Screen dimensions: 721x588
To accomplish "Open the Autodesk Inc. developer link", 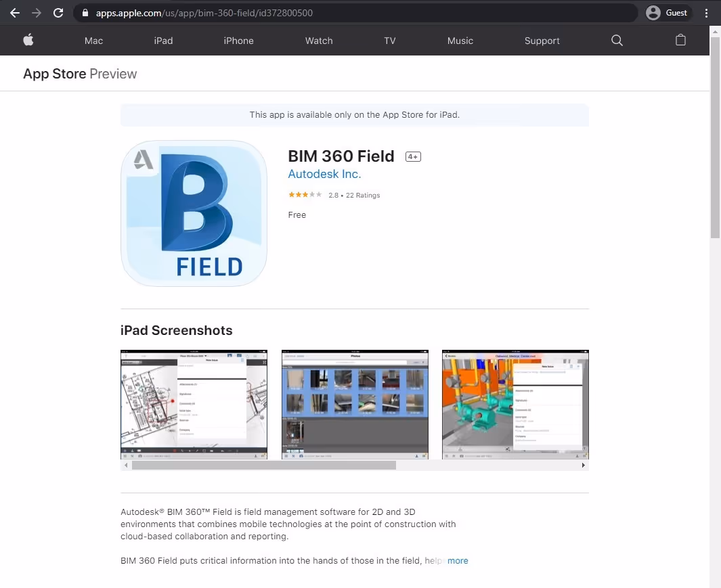I will pos(325,175).
